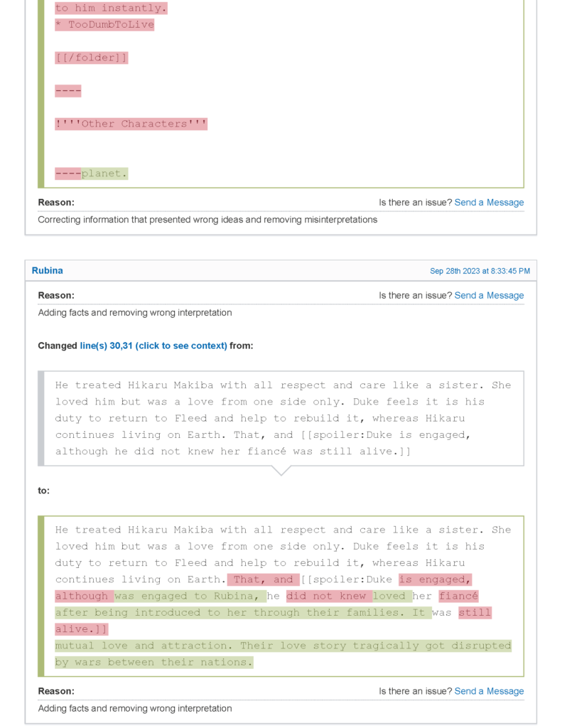
Task: Click the Rubina page title link
Action: pyautogui.click(x=47, y=271)
